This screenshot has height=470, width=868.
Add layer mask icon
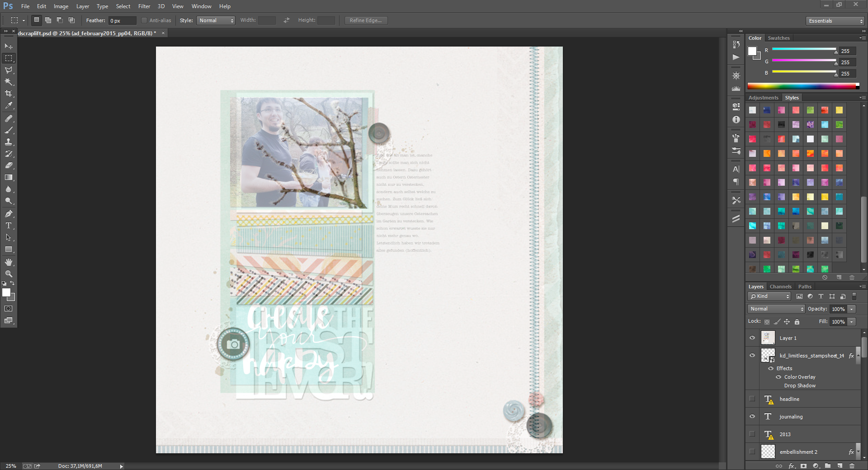[x=803, y=465]
